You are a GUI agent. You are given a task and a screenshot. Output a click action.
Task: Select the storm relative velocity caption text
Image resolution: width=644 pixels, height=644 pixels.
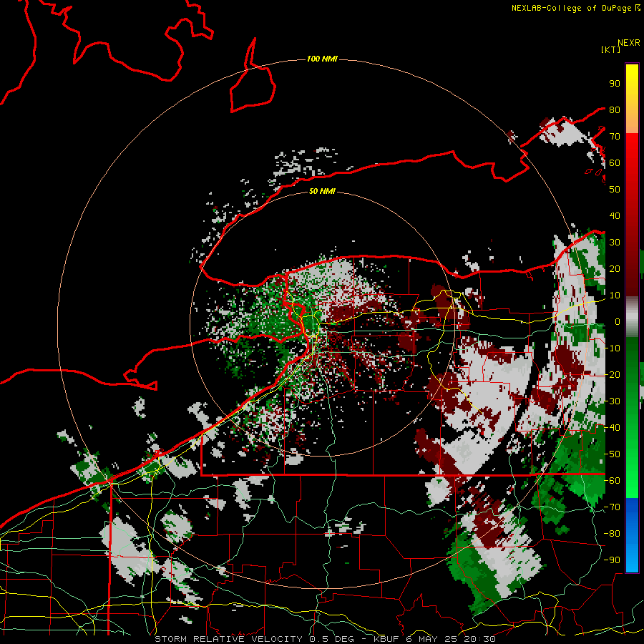325,639
